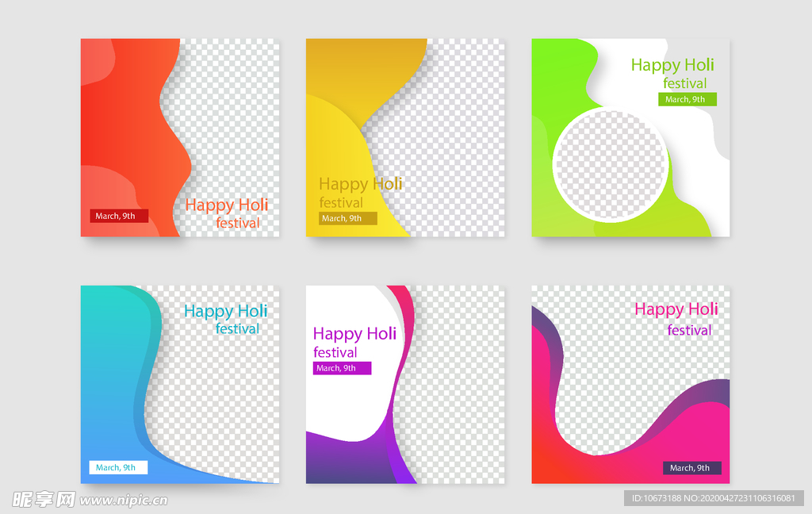The height and width of the screenshot is (514, 812).
Task: Select the teal Happy Holi title
Action: pyautogui.click(x=225, y=311)
